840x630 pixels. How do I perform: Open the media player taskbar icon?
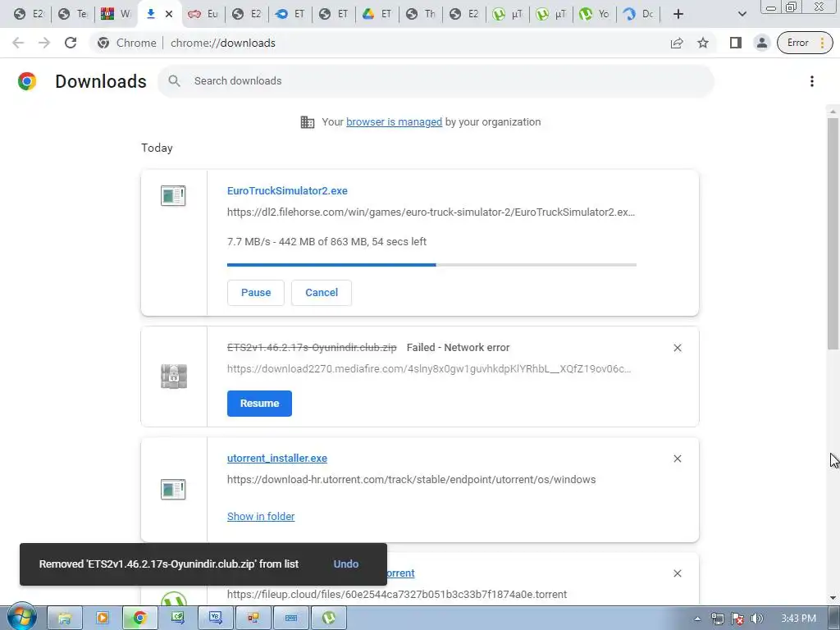(103, 619)
